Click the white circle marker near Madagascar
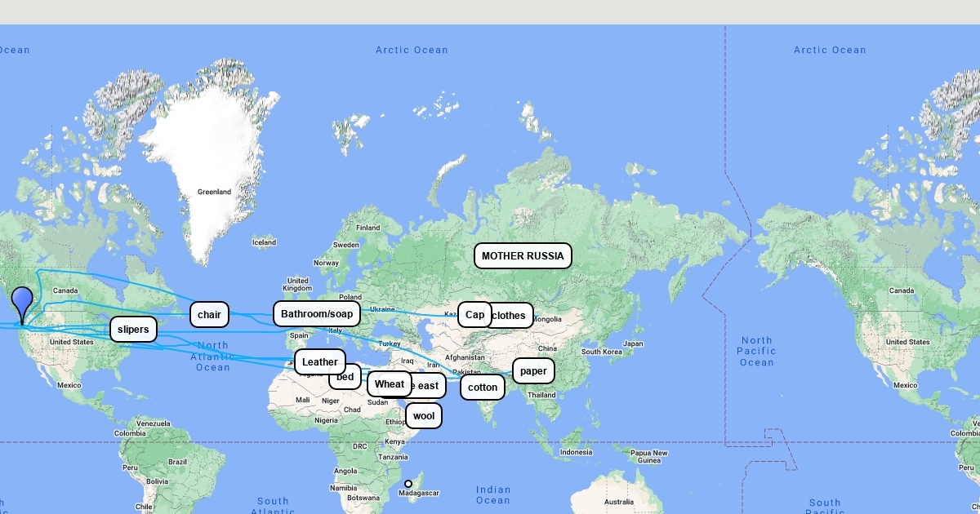The image size is (980, 514). (x=408, y=484)
